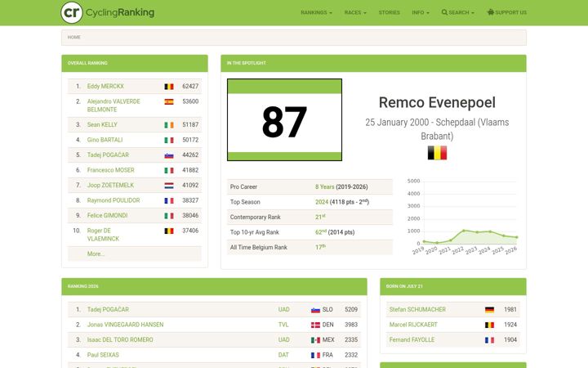Click Felice Gimondi
Screen dimensions: 588x368
click(x=107, y=216)
